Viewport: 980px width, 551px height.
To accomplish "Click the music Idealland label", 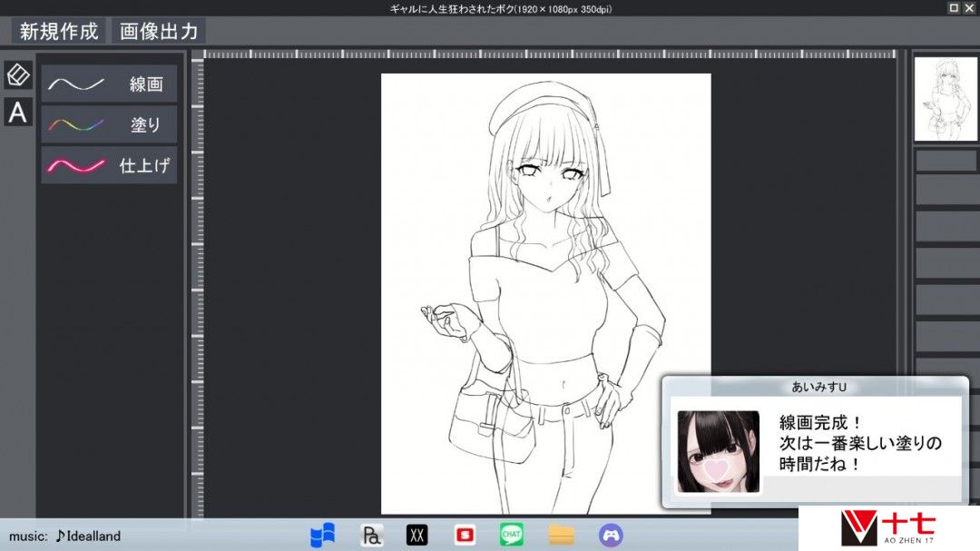I will point(64,536).
